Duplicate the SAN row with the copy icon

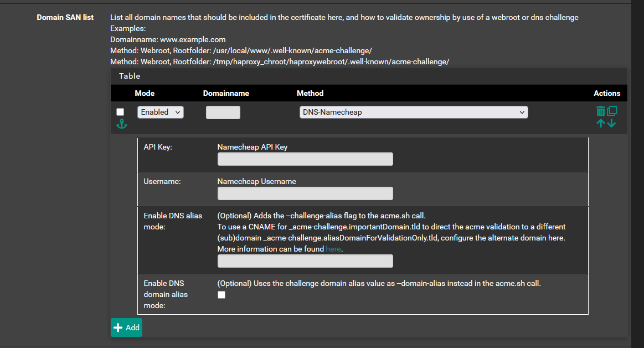coord(612,110)
